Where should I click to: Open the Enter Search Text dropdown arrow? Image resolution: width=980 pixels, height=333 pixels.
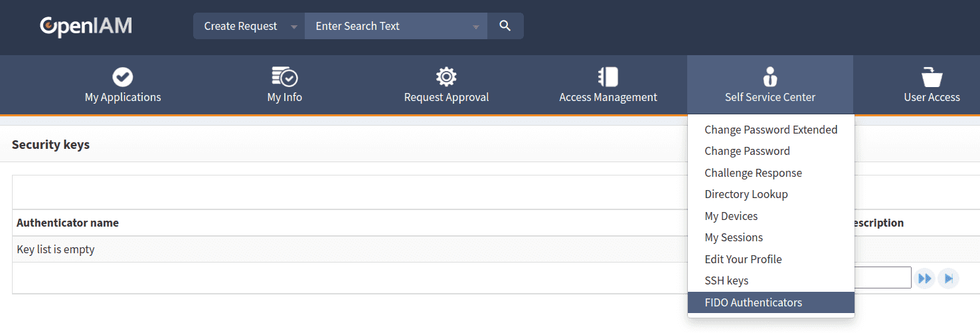[x=475, y=27]
